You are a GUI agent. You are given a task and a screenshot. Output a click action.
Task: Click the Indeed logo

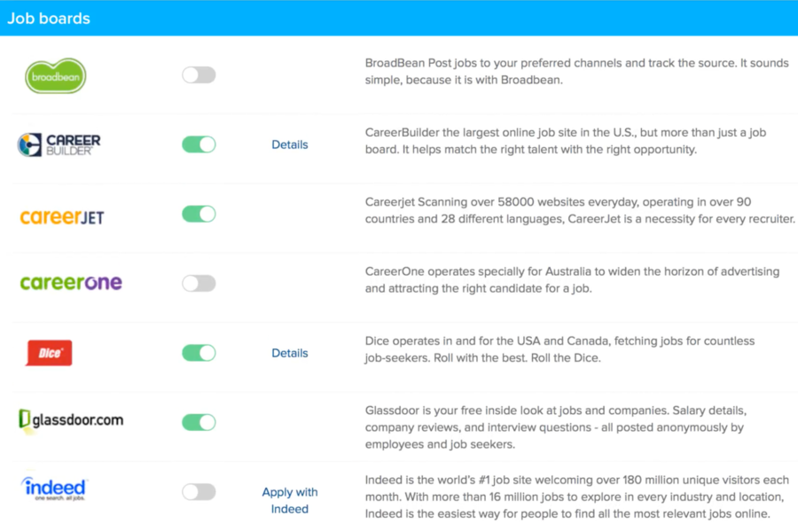pos(53,490)
